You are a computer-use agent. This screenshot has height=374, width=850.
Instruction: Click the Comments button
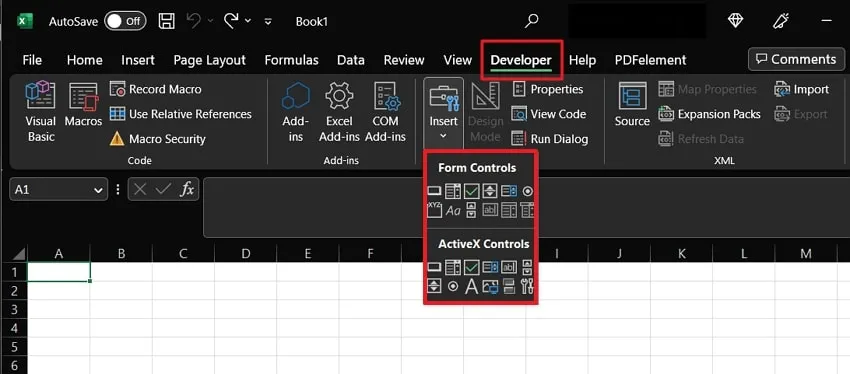796,59
